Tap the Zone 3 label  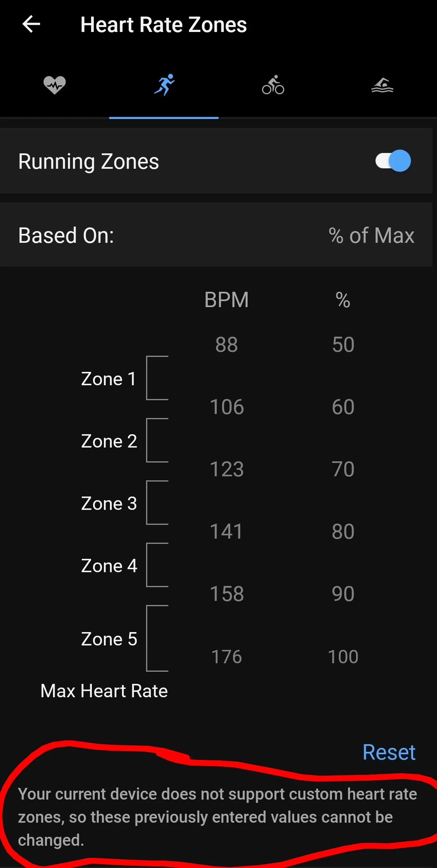tap(109, 504)
